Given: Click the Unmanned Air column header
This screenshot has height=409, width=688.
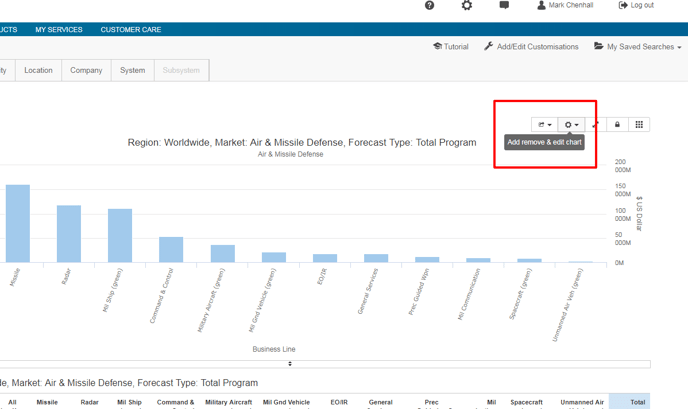Looking at the screenshot, I should click(582, 402).
